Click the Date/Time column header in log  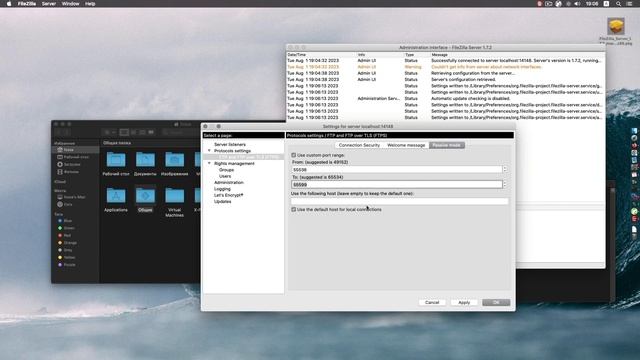297,55
